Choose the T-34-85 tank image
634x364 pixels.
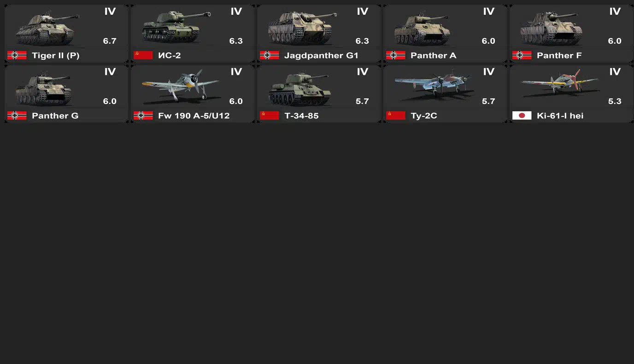[x=300, y=89]
